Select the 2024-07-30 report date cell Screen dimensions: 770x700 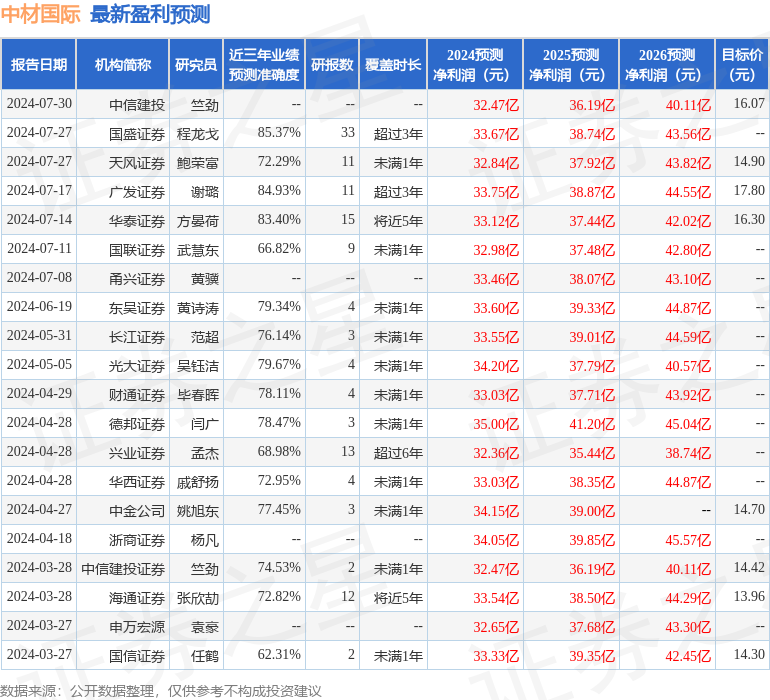39,104
